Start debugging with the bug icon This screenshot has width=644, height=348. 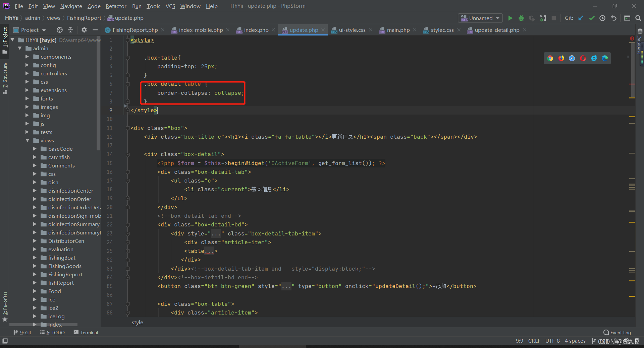521,18
